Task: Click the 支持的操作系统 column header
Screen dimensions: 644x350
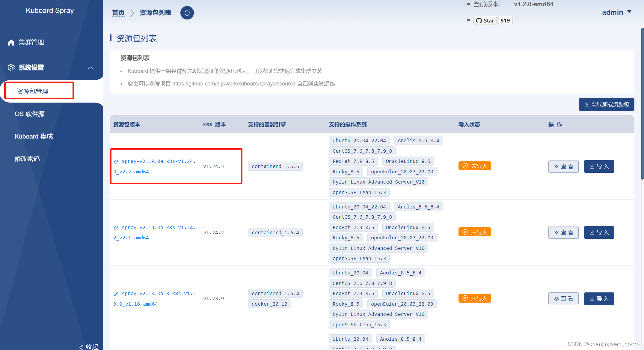Action: click(348, 124)
